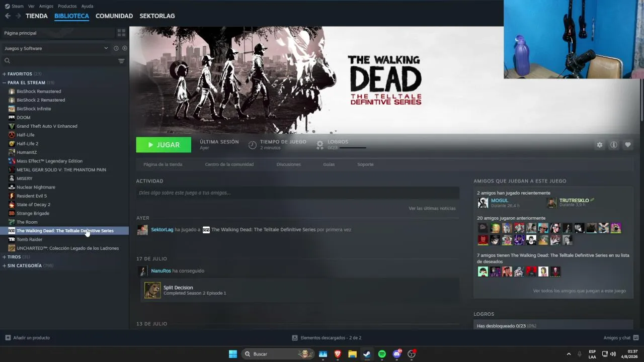The image size is (644, 362).
Task: Open NanuRos's profile in activity feed
Action: click(x=161, y=271)
